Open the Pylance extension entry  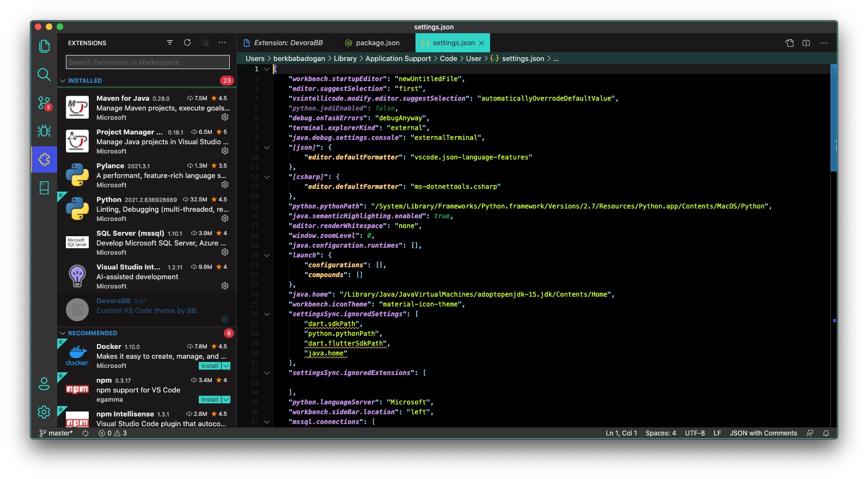pyautogui.click(x=147, y=175)
